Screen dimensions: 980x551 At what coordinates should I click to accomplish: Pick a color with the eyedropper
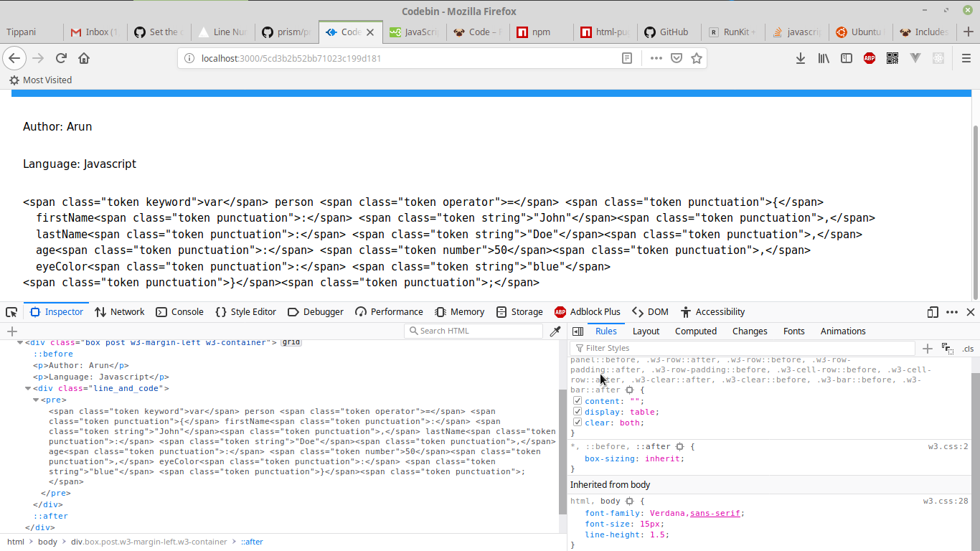(x=555, y=331)
